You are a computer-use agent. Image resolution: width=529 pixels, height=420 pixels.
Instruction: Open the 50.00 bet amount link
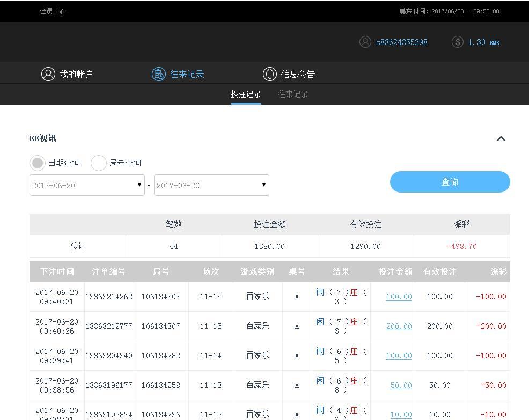[401, 385]
